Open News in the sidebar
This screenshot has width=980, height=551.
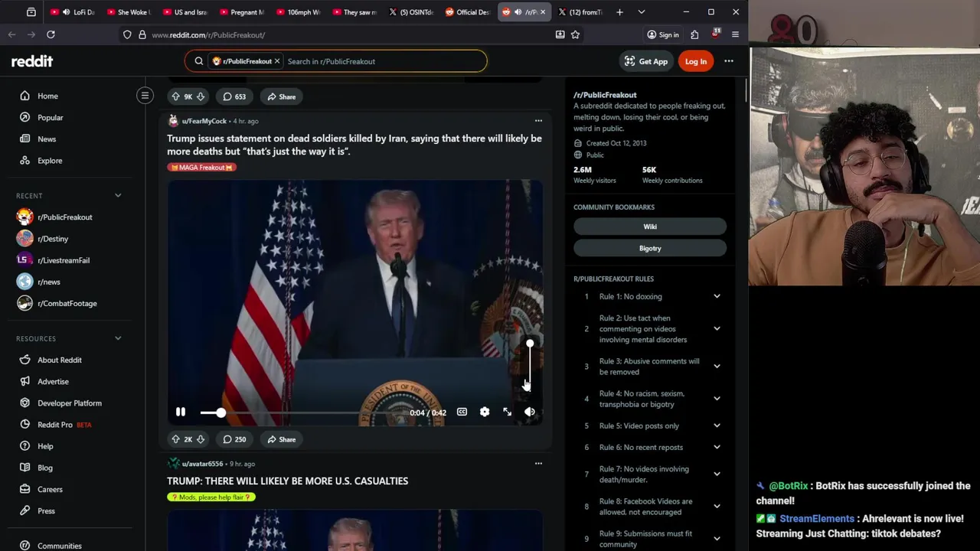pos(47,139)
